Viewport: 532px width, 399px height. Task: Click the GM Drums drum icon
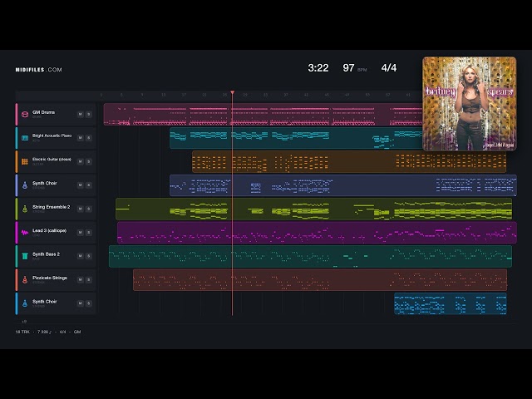[25, 115]
